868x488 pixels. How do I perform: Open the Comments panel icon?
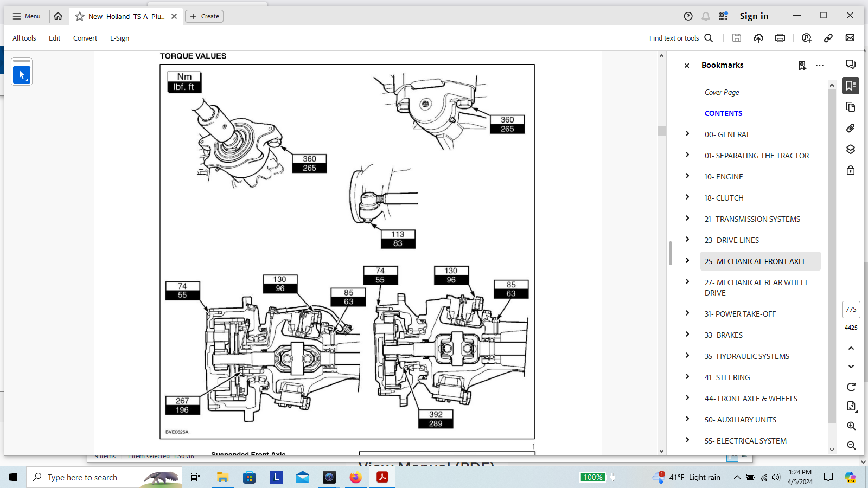coord(851,65)
